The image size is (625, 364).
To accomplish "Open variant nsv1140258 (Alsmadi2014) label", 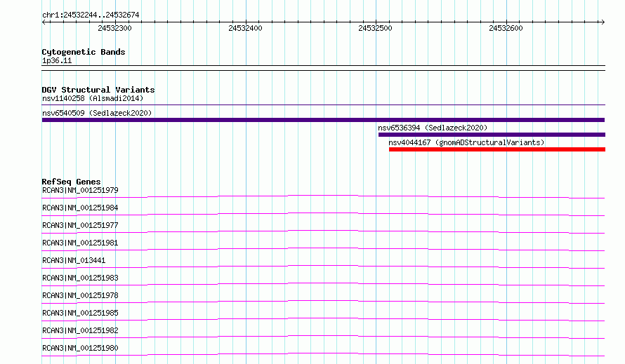I will pos(93,98).
